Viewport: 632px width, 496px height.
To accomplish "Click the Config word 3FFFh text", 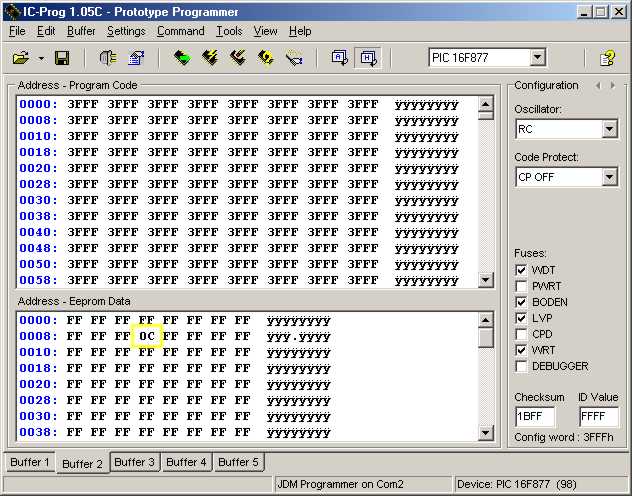I will [x=564, y=437].
